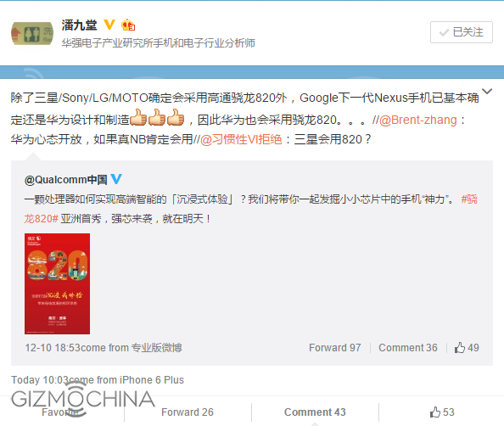The image size is (504, 426).
Task: Click the 潘九堂 username heading
Action: pos(79,25)
